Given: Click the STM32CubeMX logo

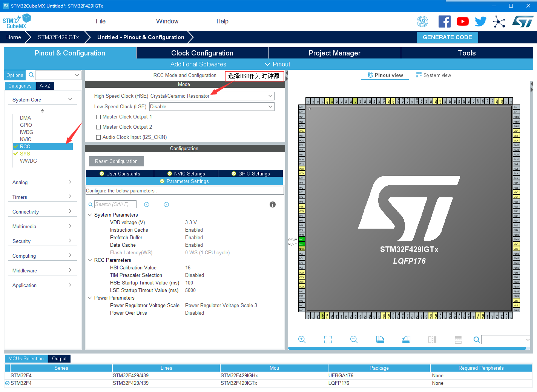Looking at the screenshot, I should coord(17,22).
